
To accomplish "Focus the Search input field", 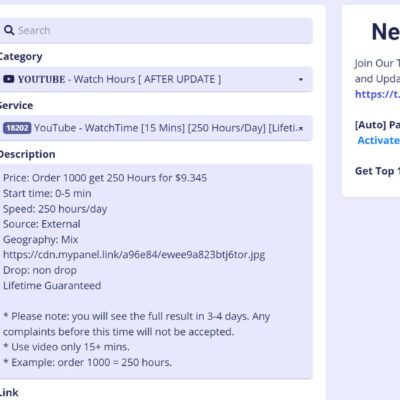I will (155, 30).
